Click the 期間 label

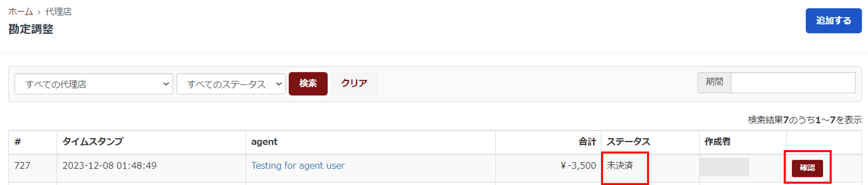click(714, 83)
